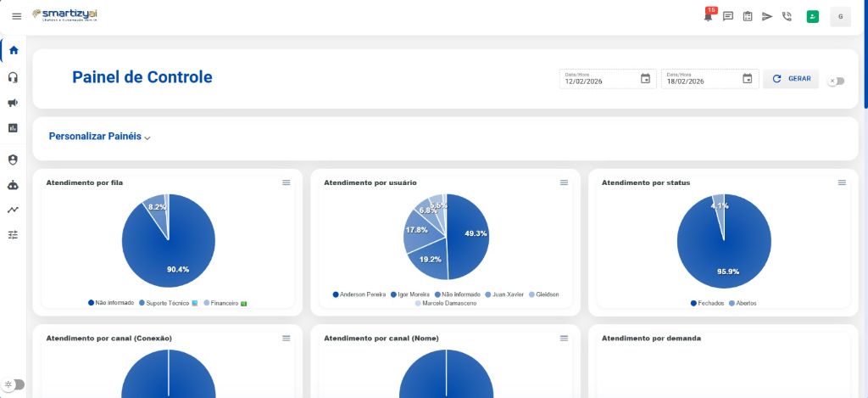Open the clipboard tasks icon in header

pyautogui.click(x=748, y=17)
